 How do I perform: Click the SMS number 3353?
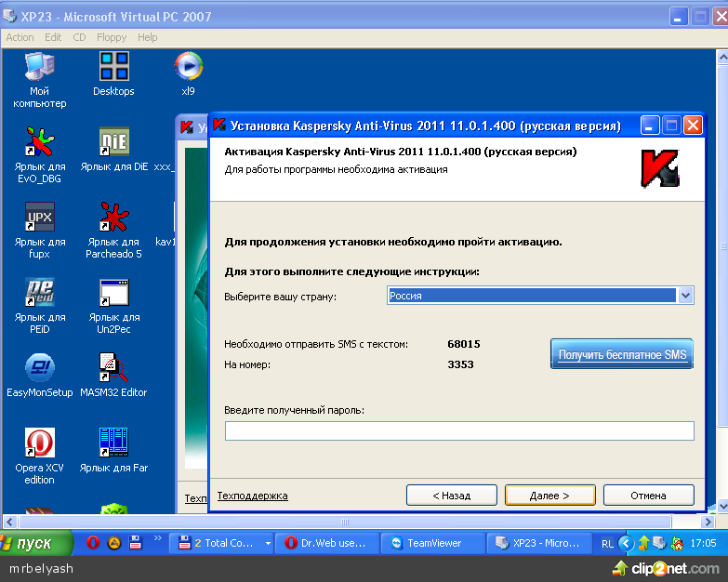coord(460,364)
